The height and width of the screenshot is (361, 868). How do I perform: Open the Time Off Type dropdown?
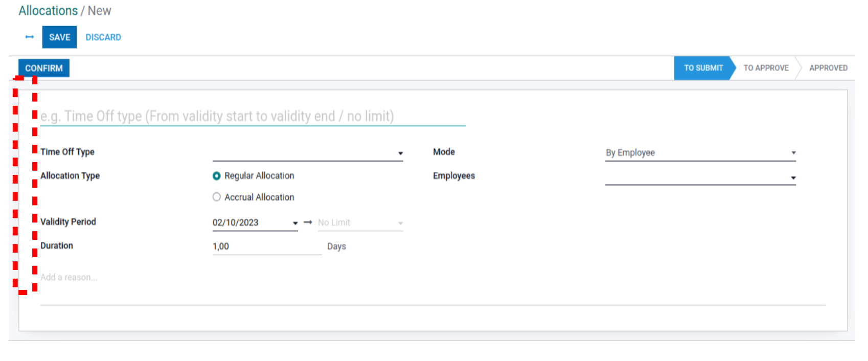[307, 153]
